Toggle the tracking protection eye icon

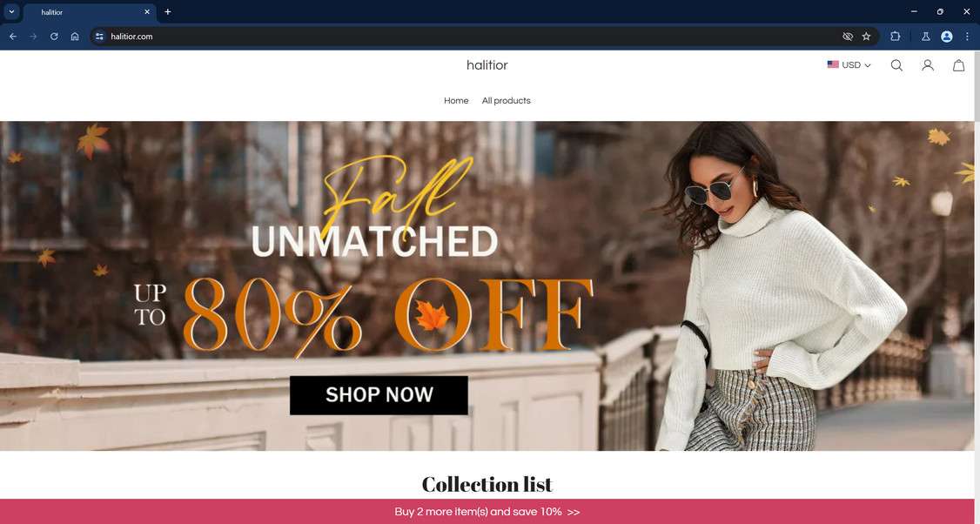pyautogui.click(x=848, y=37)
